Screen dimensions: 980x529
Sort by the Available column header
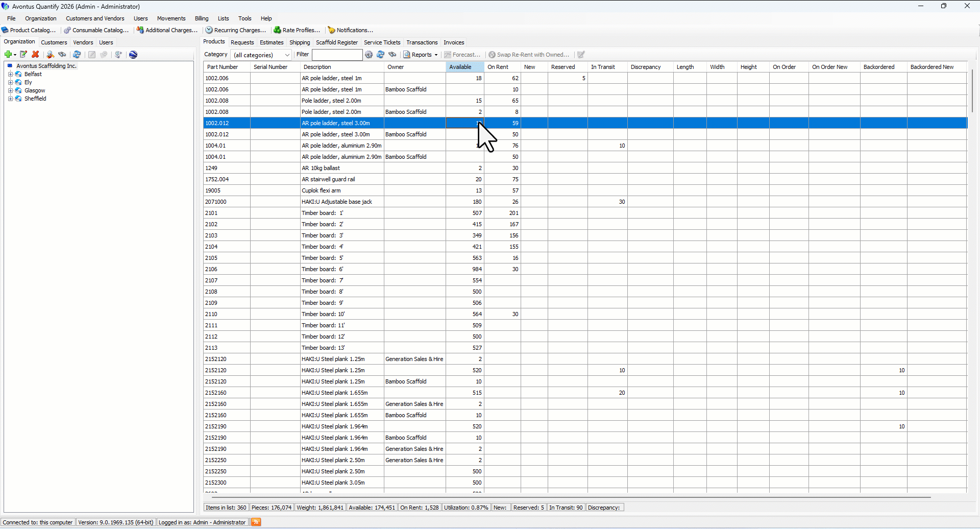tap(465, 67)
